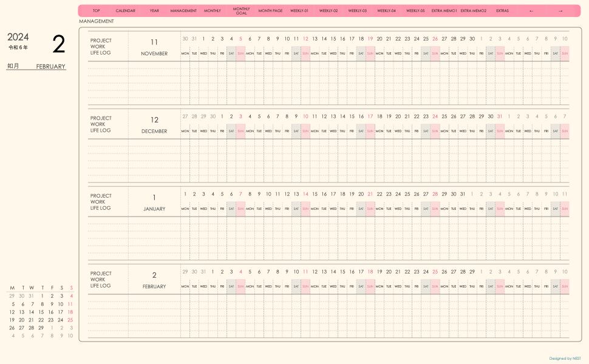Jump to the MONTH PAGE tab
The image size is (589, 364).
(x=270, y=11)
